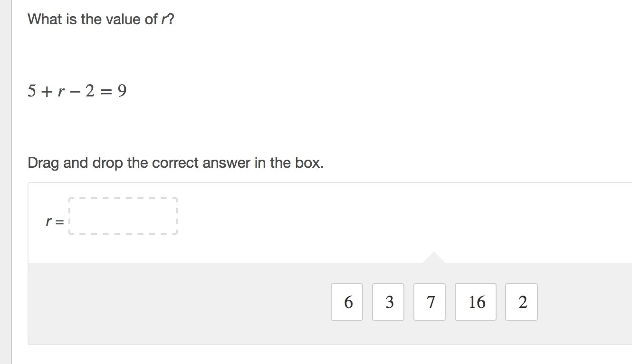Choose the answer tile reading 16
This screenshot has height=364, width=632.
pos(476,302)
